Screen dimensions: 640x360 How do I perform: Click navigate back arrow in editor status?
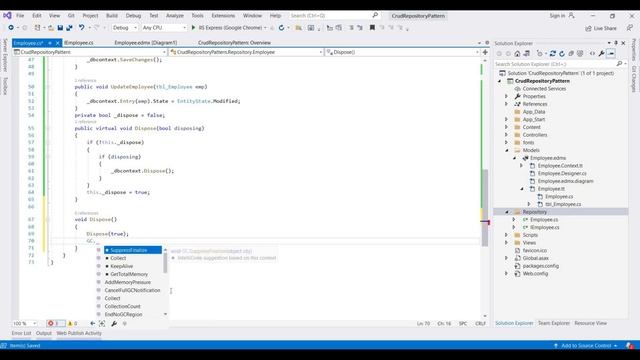click(93, 323)
